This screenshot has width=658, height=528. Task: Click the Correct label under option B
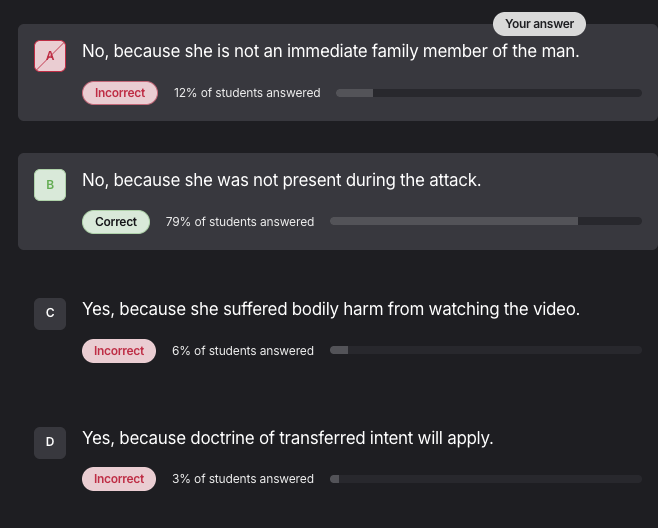116,222
